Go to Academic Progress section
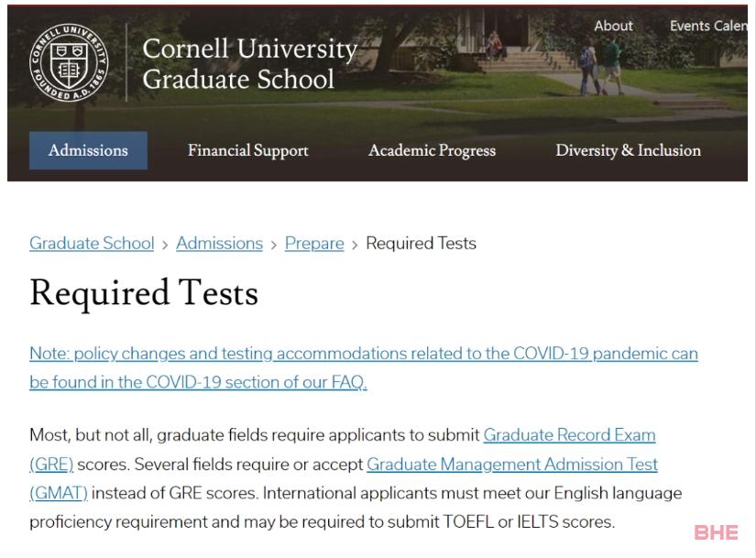 (432, 150)
